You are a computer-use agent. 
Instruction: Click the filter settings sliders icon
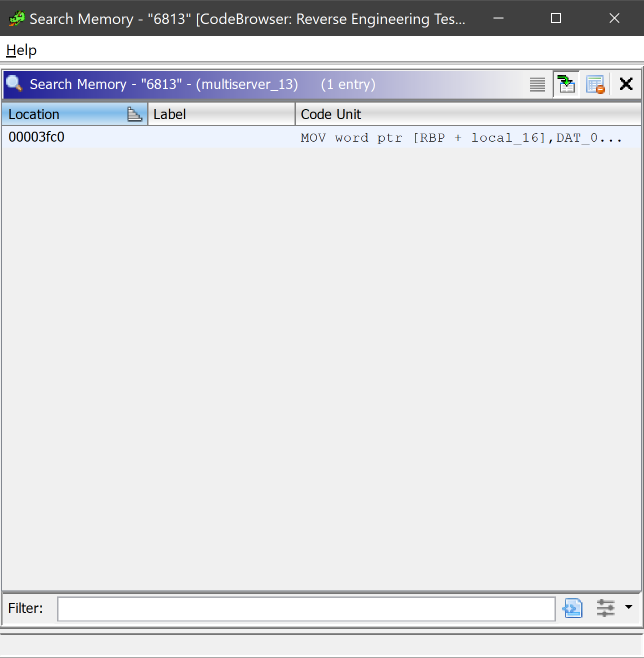pyautogui.click(x=605, y=608)
